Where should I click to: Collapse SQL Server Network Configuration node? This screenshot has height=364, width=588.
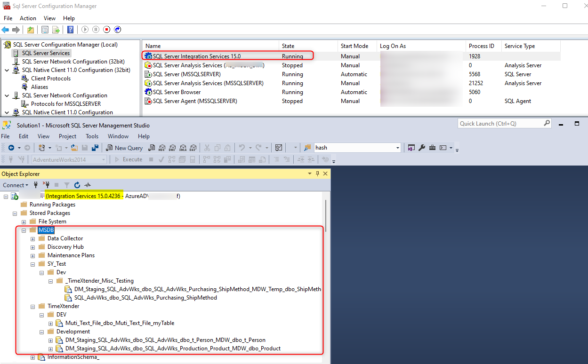[7, 95]
